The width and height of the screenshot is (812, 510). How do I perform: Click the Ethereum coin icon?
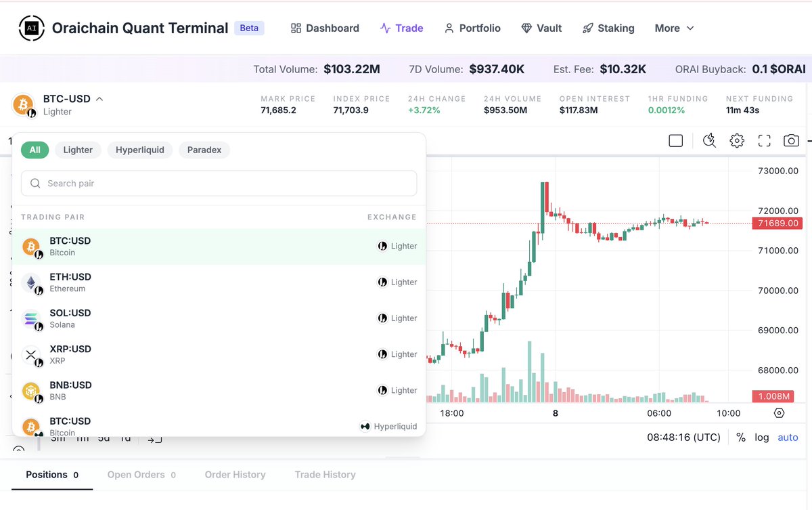click(x=32, y=282)
